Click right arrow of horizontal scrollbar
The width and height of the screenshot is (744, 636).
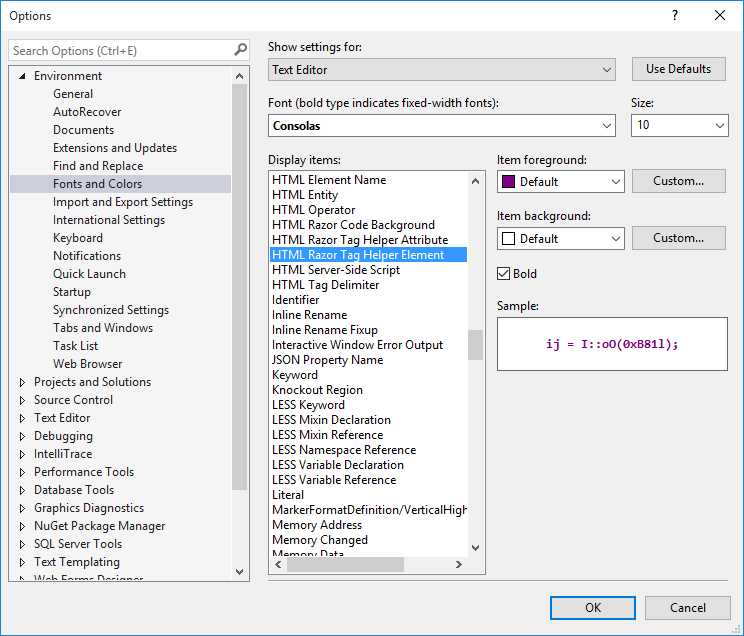458,564
